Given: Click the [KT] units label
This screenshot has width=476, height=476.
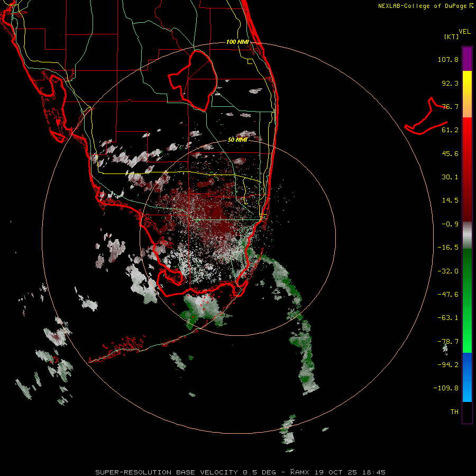Looking at the screenshot, I should point(452,36).
